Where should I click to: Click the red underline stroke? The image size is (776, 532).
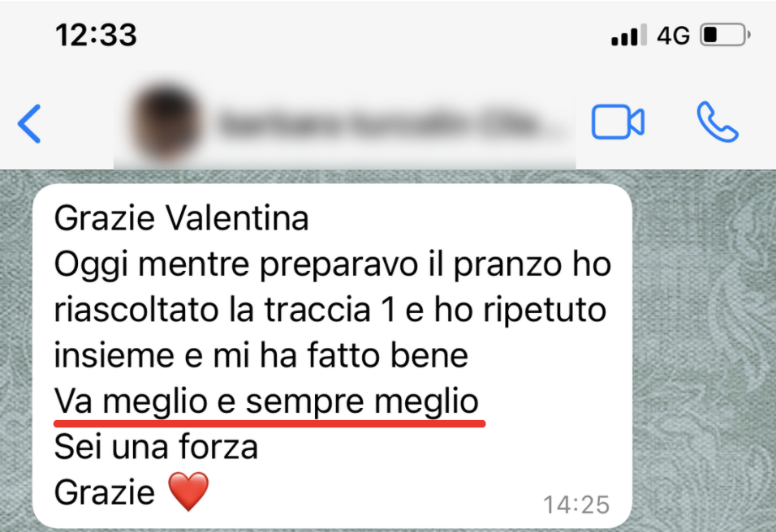point(269,423)
